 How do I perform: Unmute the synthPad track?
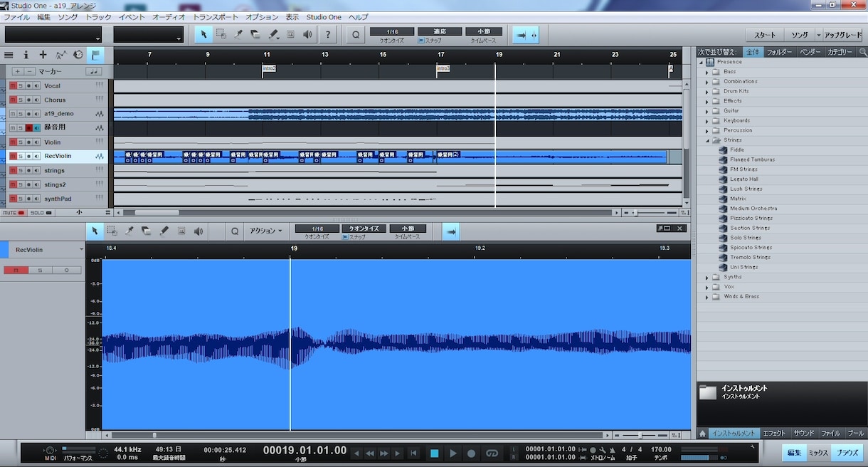[13, 199]
